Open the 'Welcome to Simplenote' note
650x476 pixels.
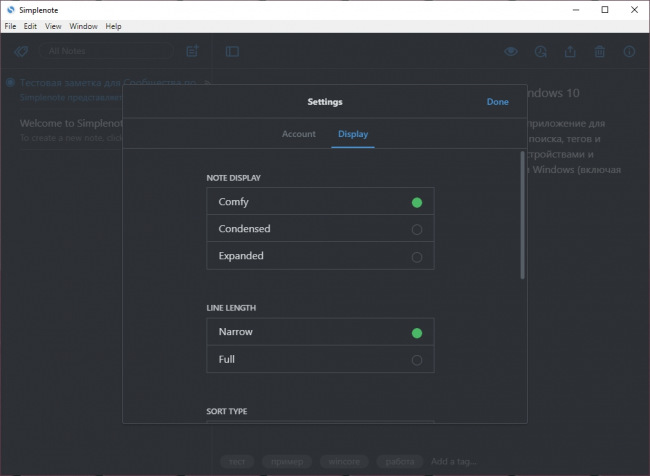[x=70, y=130]
